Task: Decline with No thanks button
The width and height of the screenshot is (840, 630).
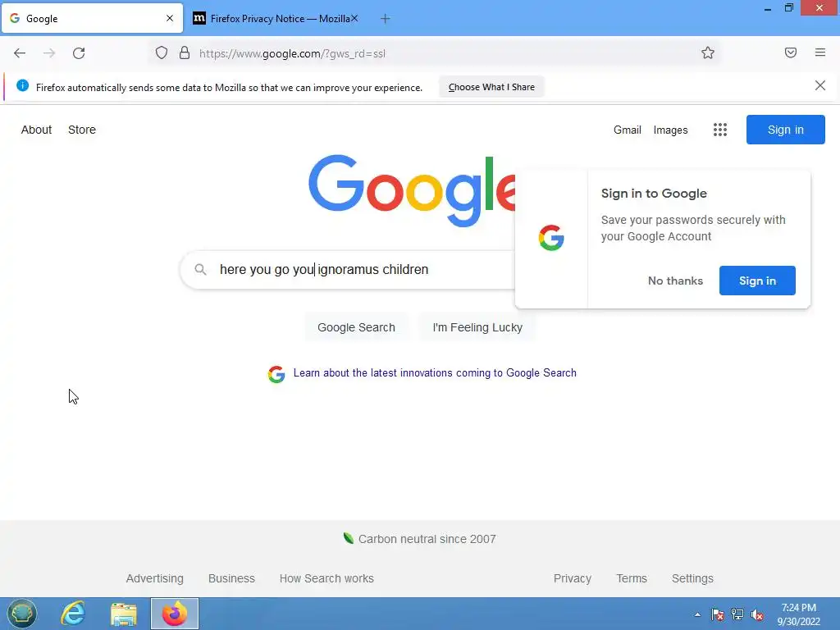Action: (675, 281)
